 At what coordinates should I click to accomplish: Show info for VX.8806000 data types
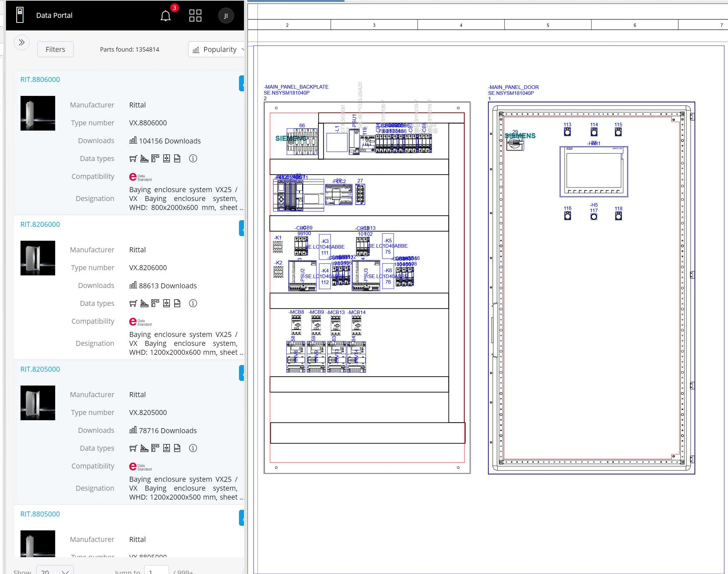[x=193, y=159]
